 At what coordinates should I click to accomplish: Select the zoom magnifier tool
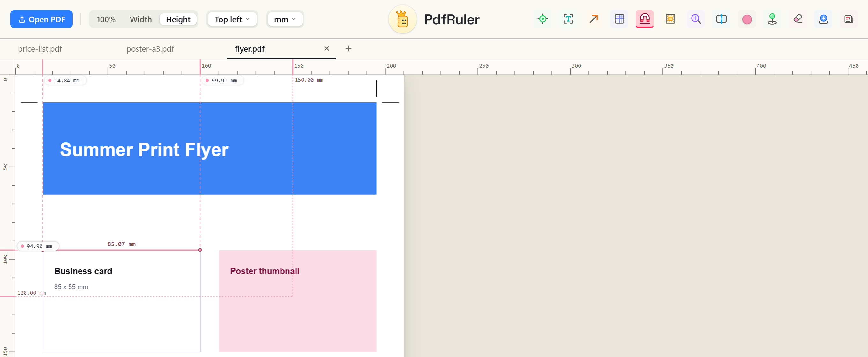pyautogui.click(x=696, y=19)
